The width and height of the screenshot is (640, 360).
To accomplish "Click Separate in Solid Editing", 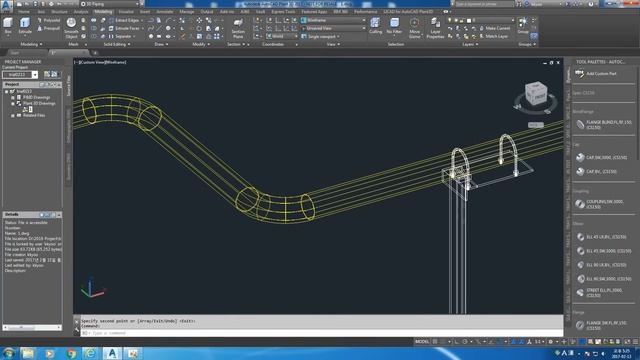I will pos(121,36).
